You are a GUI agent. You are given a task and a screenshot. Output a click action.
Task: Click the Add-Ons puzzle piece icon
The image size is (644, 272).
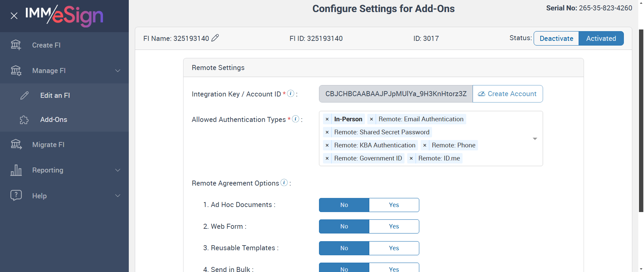click(24, 120)
